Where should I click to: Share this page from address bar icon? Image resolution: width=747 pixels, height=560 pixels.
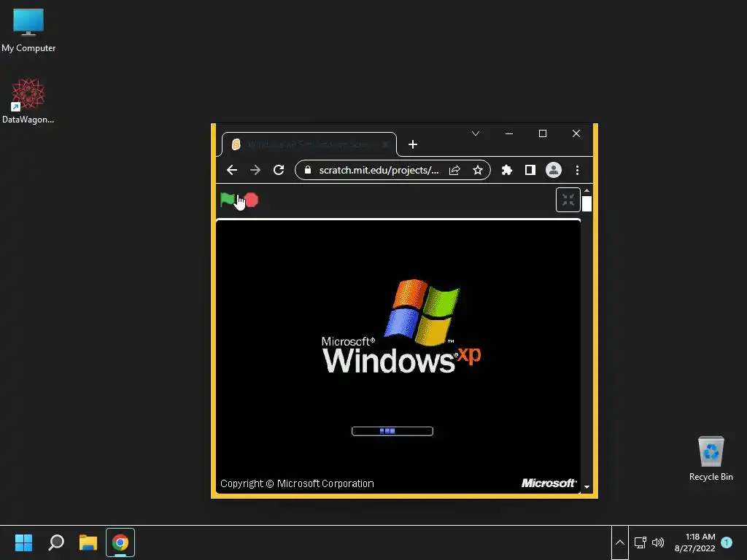454,170
